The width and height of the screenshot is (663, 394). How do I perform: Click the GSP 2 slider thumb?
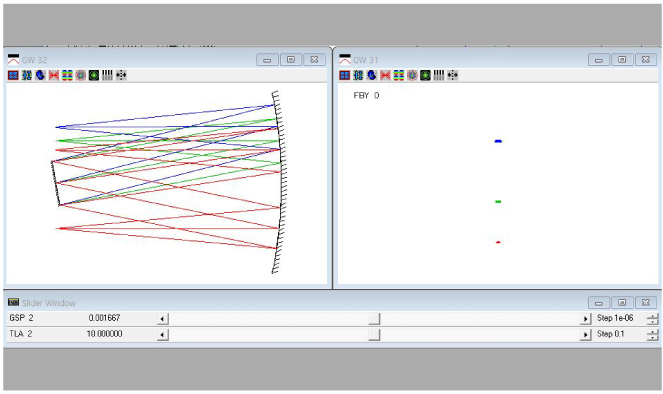pos(374,319)
